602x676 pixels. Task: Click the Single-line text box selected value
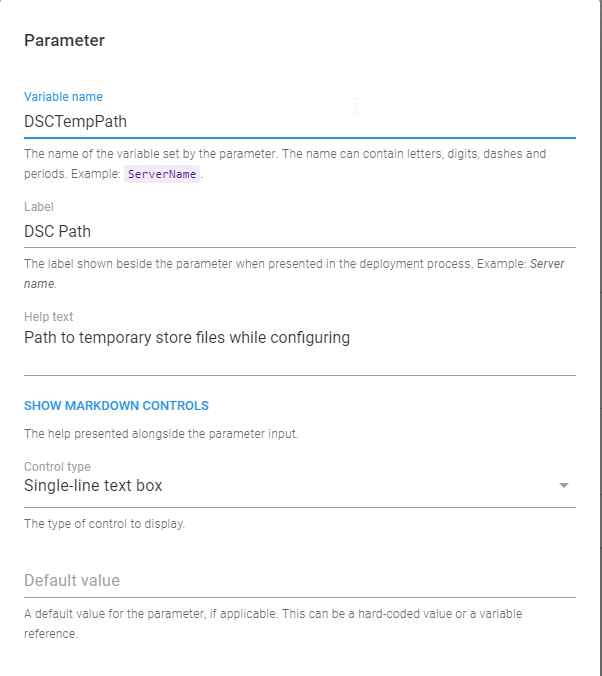click(93, 486)
